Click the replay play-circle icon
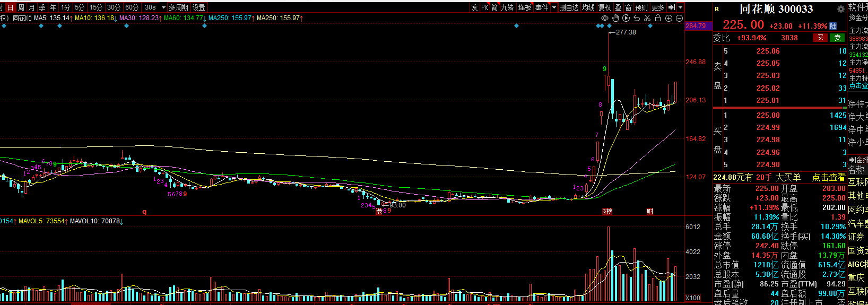Screen dimensions: 868x305 [x=626, y=18]
